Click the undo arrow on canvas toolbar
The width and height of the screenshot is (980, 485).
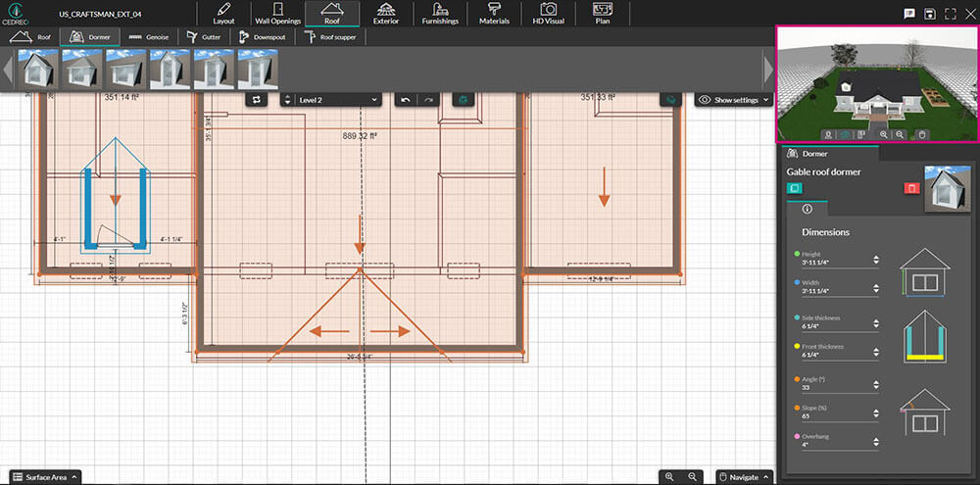[407, 100]
